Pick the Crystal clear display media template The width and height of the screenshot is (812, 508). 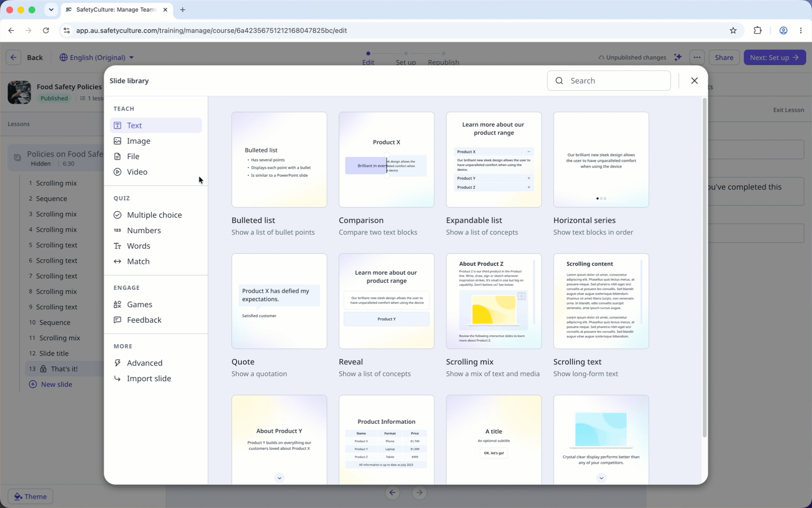(601, 439)
